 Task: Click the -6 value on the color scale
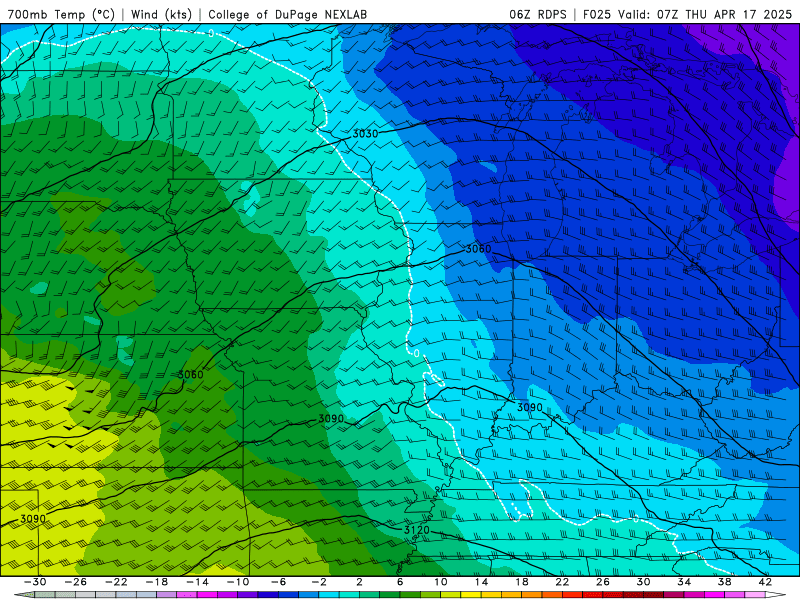(279, 582)
